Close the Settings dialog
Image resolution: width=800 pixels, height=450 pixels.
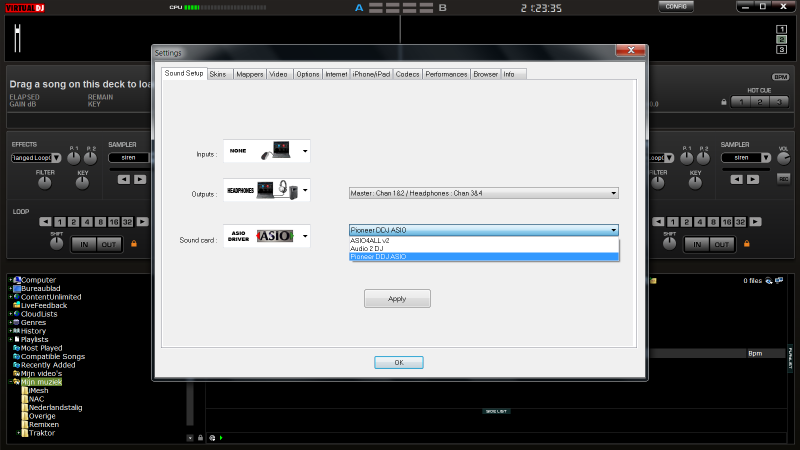[x=631, y=50]
